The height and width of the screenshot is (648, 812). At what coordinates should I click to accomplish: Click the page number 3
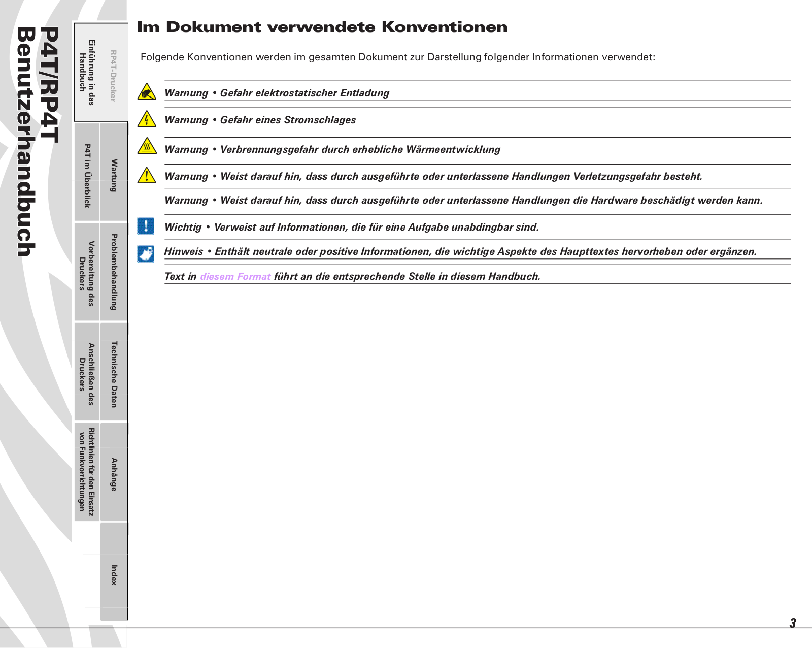[793, 623]
